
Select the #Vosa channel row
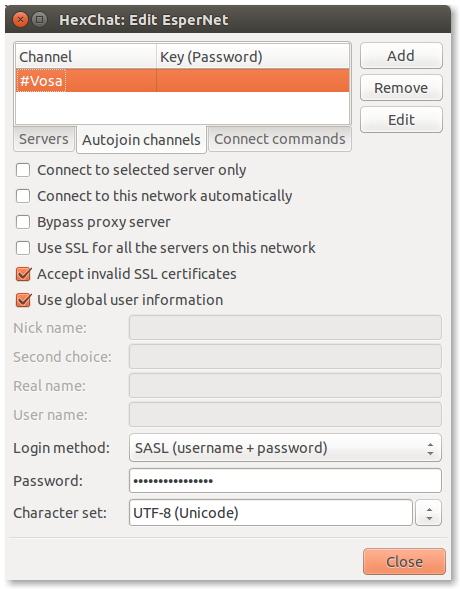pyautogui.click(x=182, y=80)
